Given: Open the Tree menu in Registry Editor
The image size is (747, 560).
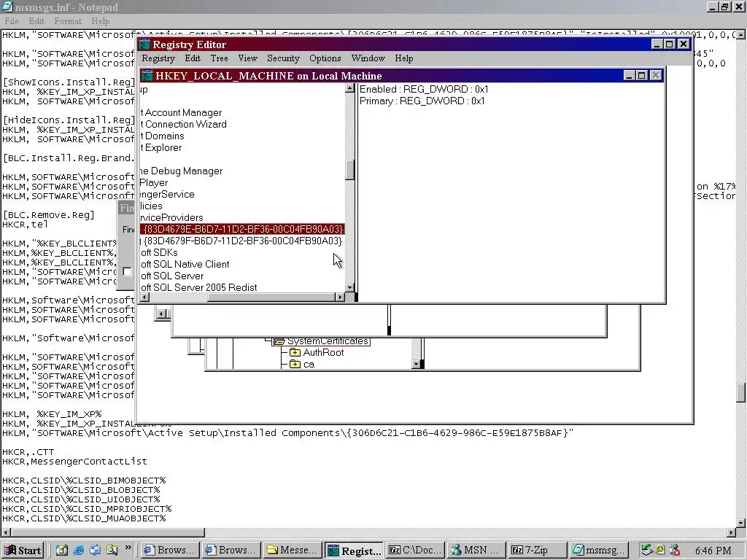Looking at the screenshot, I should 219,58.
